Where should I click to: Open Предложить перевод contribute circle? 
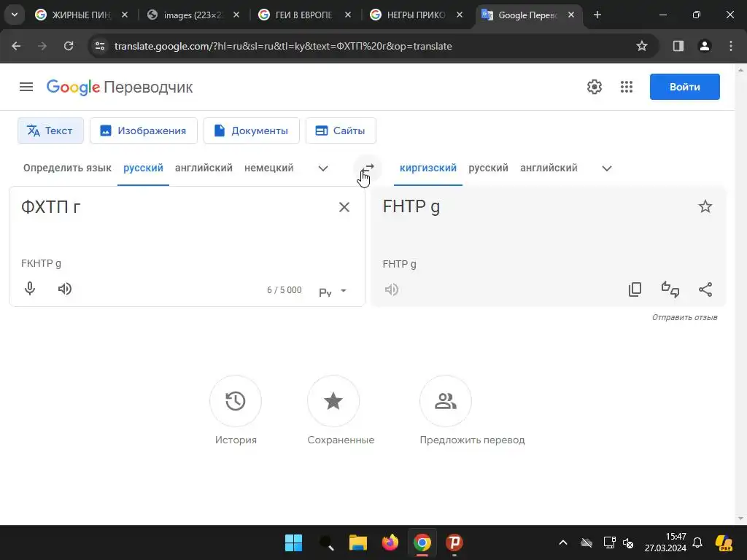tap(446, 401)
